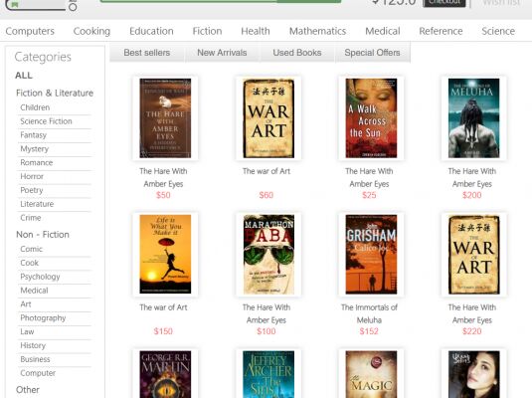Select Other category heading
The image size is (532, 398).
click(28, 390)
